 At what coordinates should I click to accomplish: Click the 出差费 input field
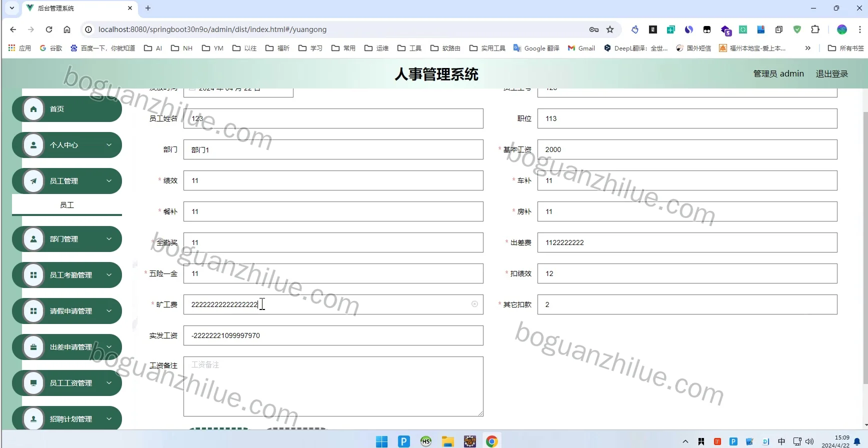[x=687, y=242]
